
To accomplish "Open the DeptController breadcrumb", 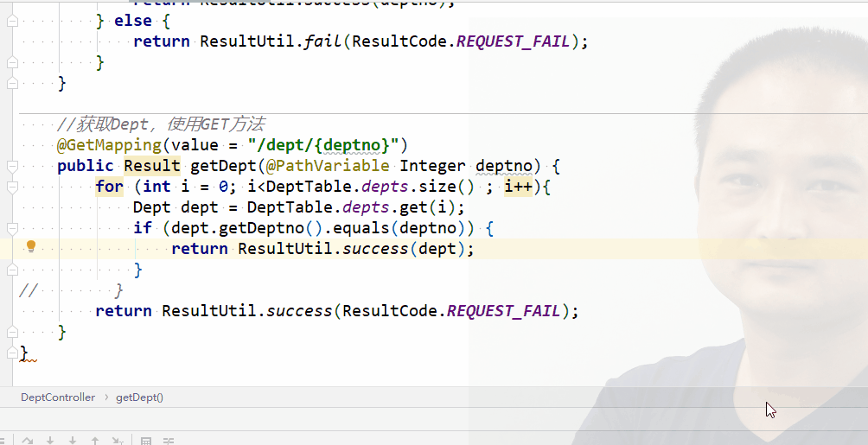I will coord(58,397).
